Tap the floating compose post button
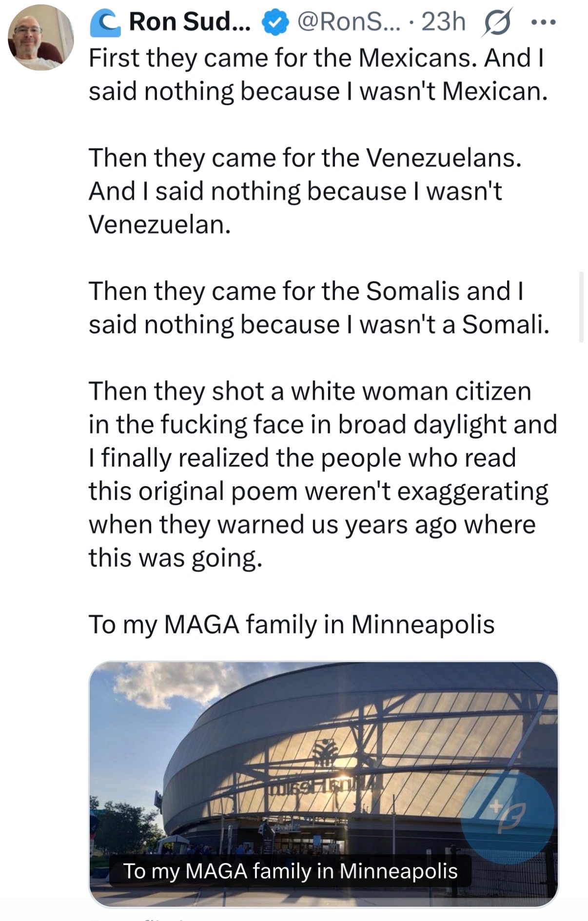 pyautogui.click(x=507, y=818)
